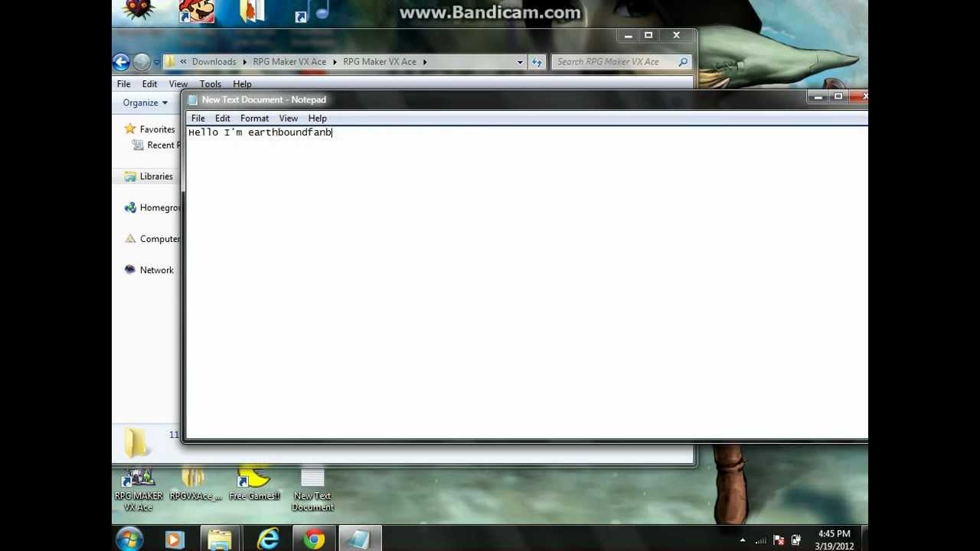Click the search magnifier icon in Explorer

(683, 62)
